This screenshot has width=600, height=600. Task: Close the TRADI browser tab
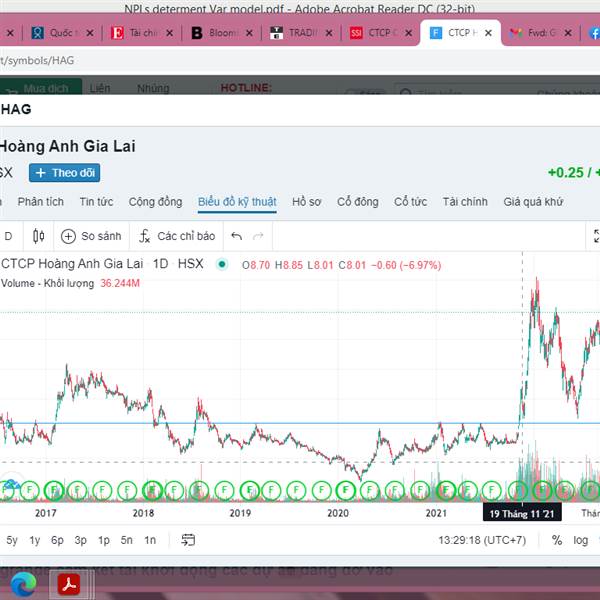329,33
